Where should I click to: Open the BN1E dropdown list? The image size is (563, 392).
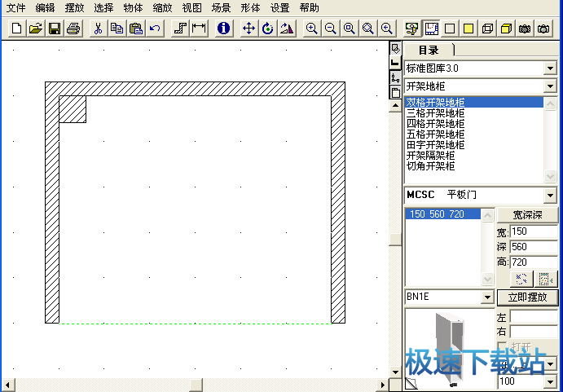[x=487, y=298]
